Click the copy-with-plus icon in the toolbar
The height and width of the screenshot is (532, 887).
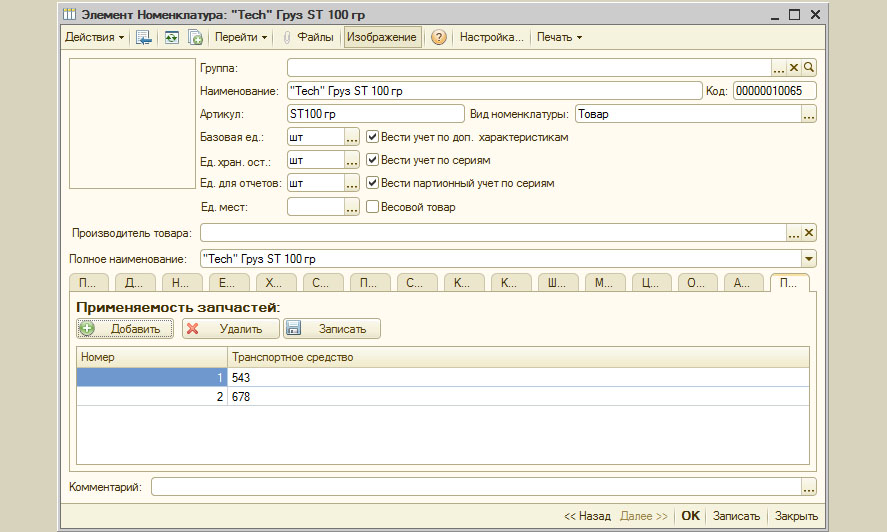click(196, 37)
